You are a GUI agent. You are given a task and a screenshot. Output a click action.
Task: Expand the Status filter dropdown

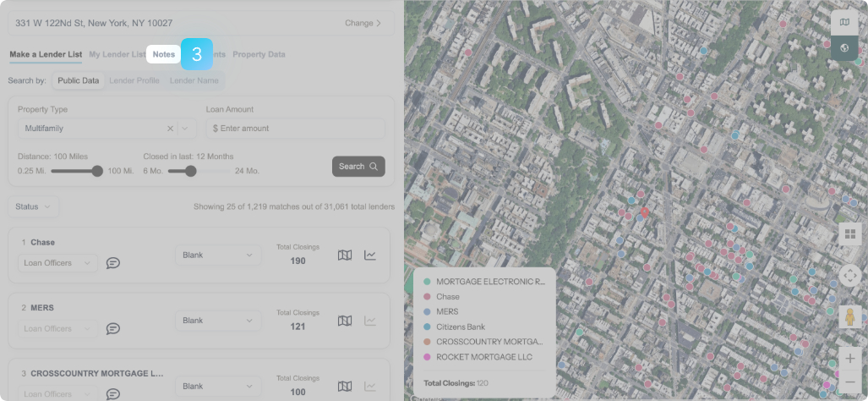[x=33, y=206]
